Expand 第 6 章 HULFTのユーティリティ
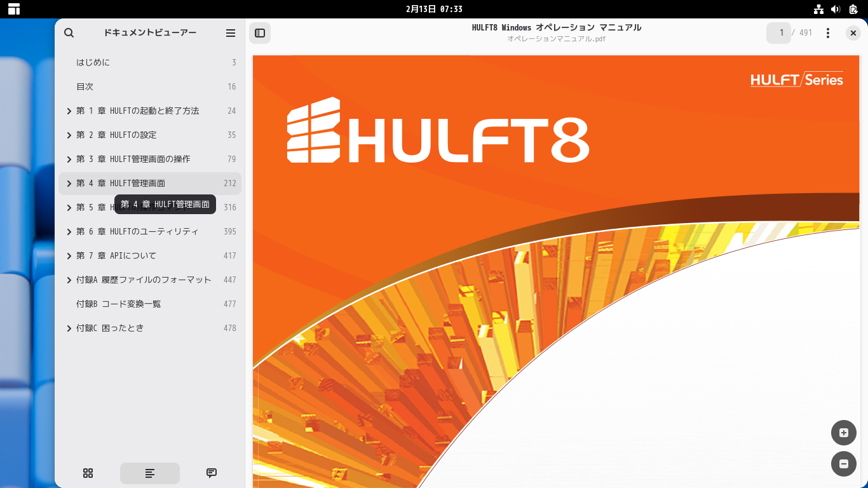The image size is (868, 488). (69, 232)
